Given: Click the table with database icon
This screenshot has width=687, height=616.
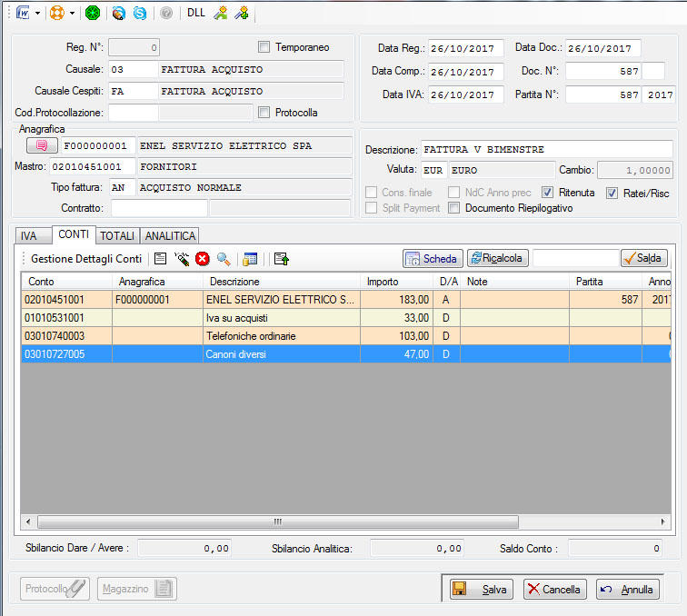Looking at the screenshot, I should (250, 259).
